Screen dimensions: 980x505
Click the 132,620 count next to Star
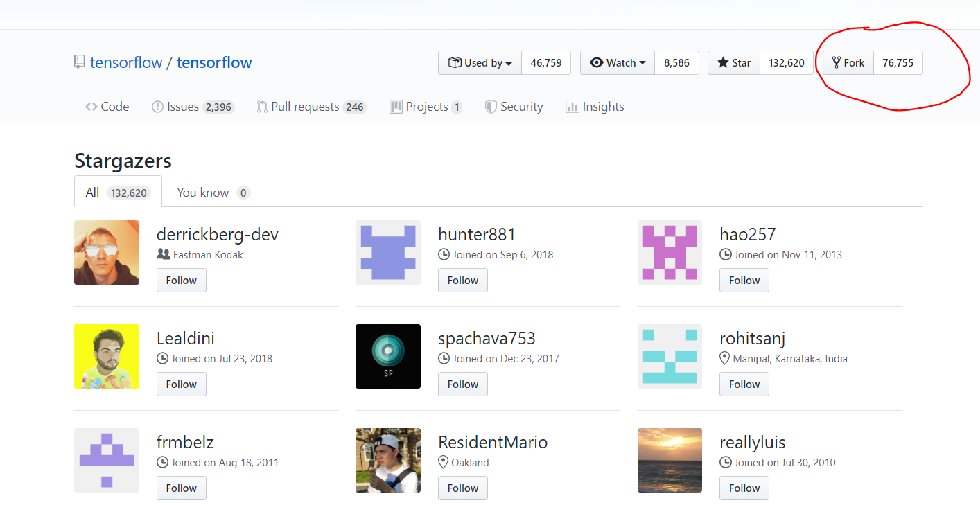(x=787, y=63)
